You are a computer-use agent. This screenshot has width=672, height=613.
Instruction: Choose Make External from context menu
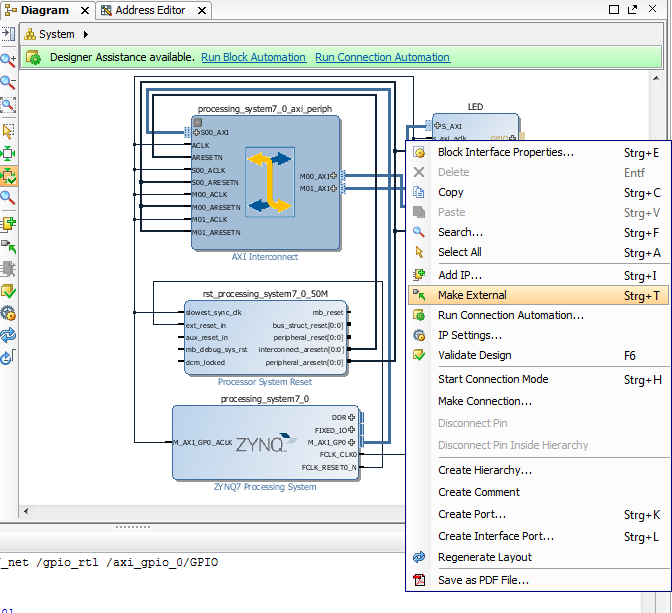538,295
